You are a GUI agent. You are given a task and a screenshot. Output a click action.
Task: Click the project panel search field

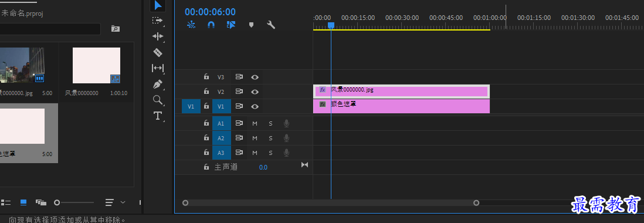pyautogui.click(x=50, y=29)
